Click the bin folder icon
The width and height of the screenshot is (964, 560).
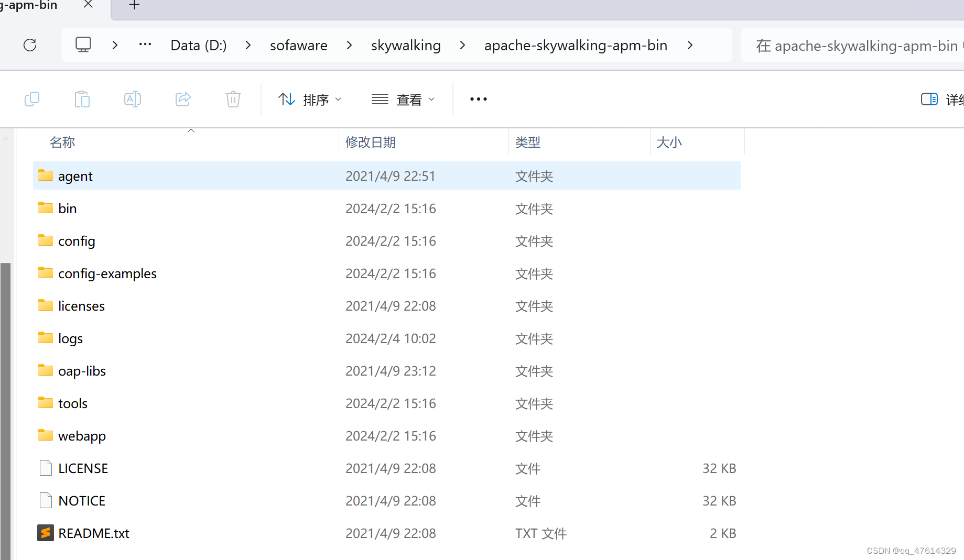click(46, 208)
